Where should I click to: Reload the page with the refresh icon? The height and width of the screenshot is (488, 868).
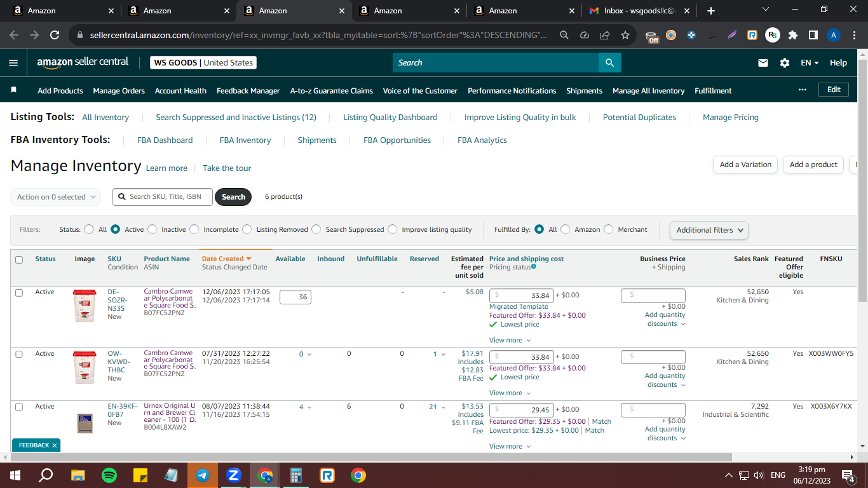[x=55, y=36]
